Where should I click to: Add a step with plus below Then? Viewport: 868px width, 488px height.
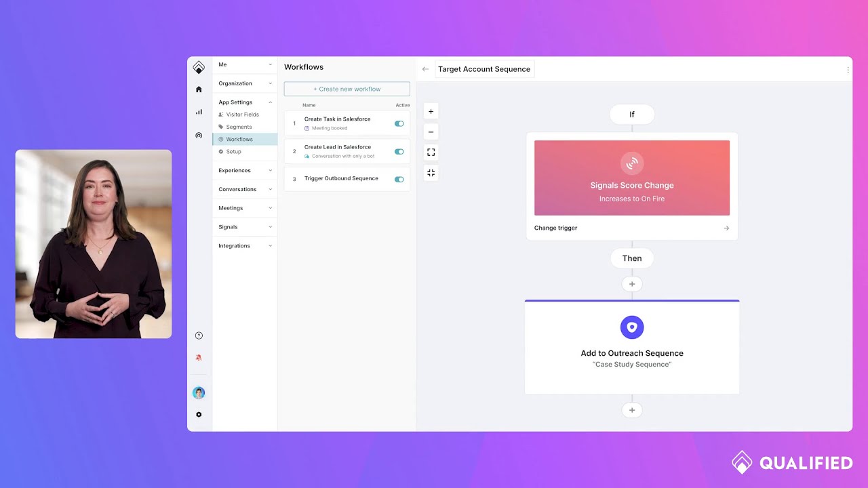[x=632, y=285]
